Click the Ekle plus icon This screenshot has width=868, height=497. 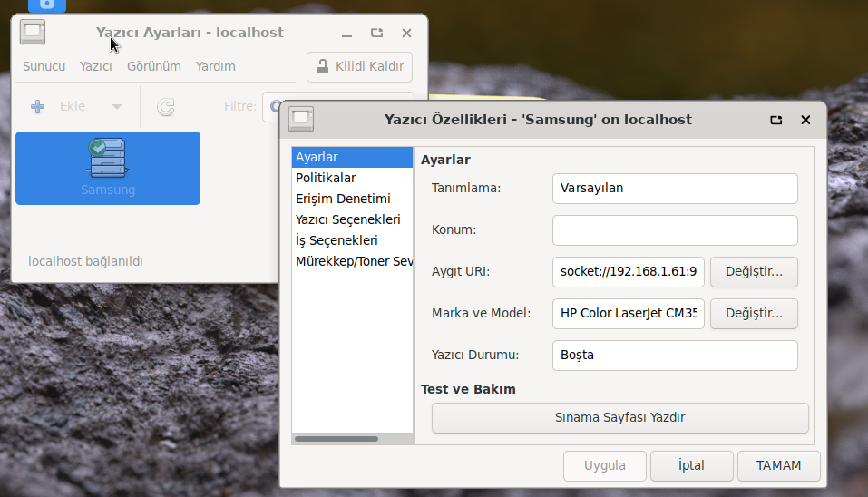(x=38, y=106)
